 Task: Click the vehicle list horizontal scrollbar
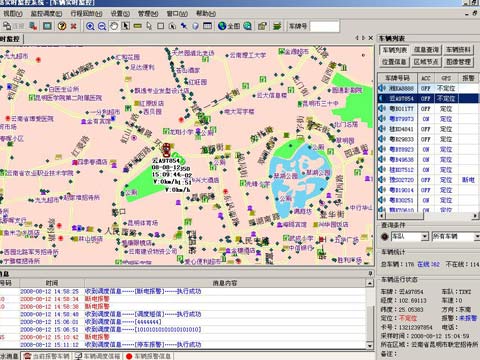coord(428,216)
